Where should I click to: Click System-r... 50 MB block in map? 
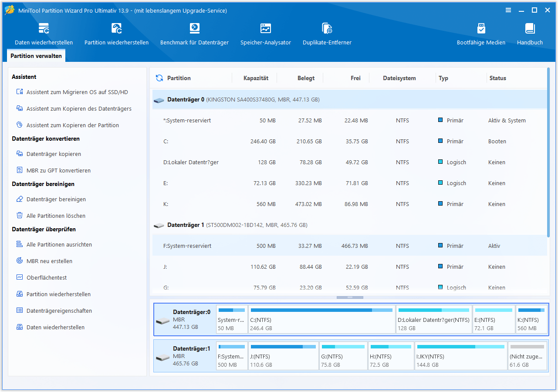pyautogui.click(x=232, y=319)
